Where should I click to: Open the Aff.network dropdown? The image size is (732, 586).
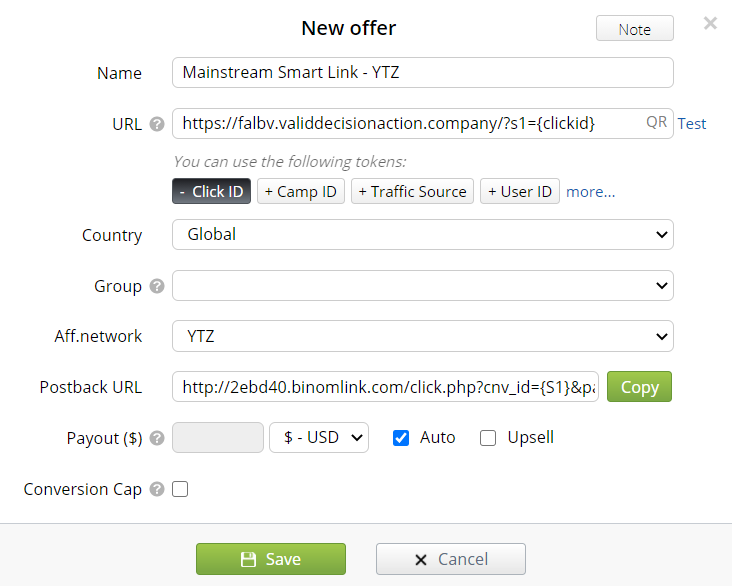pyautogui.click(x=422, y=336)
